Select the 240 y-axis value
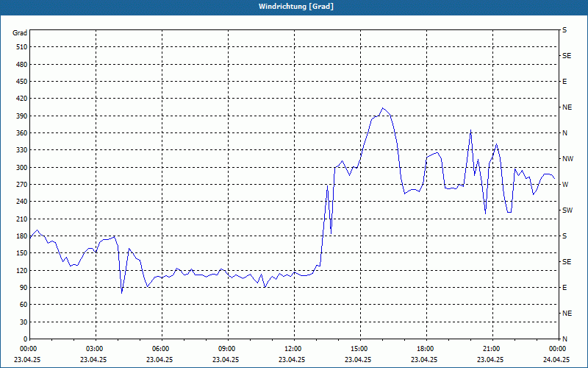Screen dimensions: 588x368 tap(22, 202)
